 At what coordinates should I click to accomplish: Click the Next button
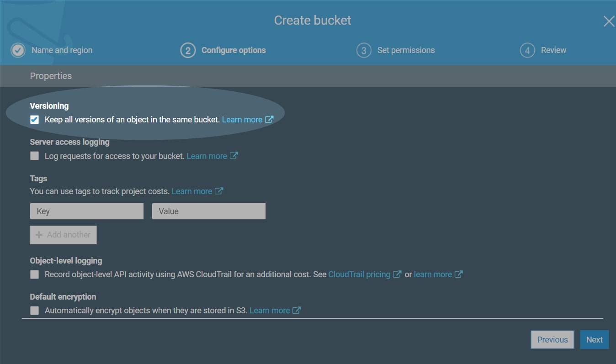click(594, 340)
